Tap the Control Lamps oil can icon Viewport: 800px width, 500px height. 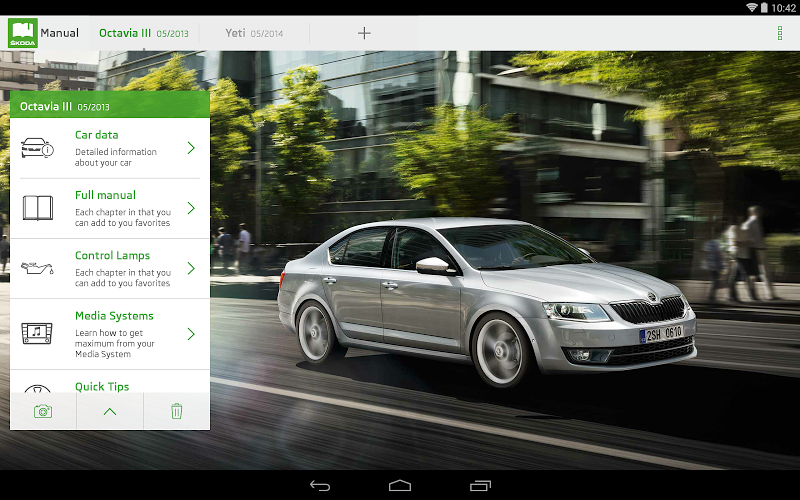[37, 268]
